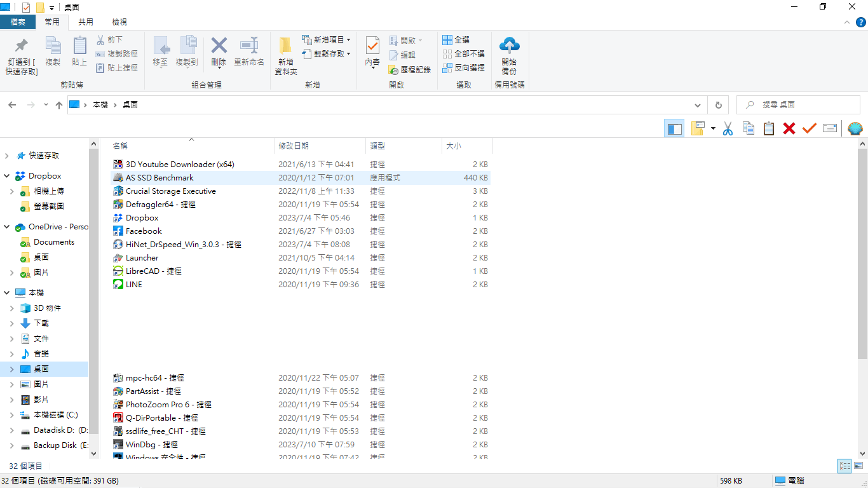
Task: Open the Copy to (複製到) dropdown
Action: click(x=187, y=51)
